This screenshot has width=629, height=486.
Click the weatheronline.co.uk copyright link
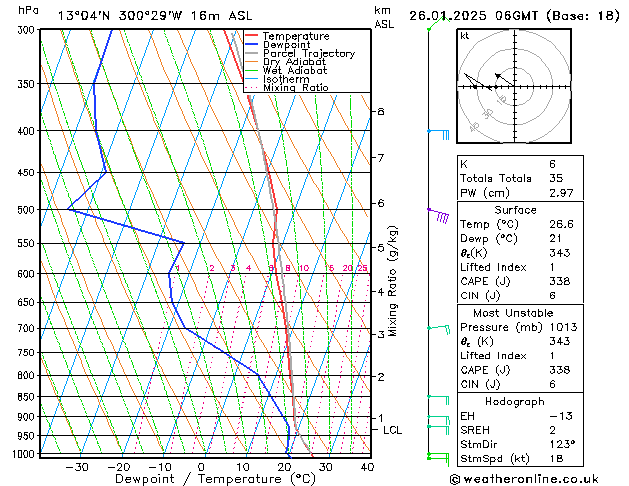524,479
